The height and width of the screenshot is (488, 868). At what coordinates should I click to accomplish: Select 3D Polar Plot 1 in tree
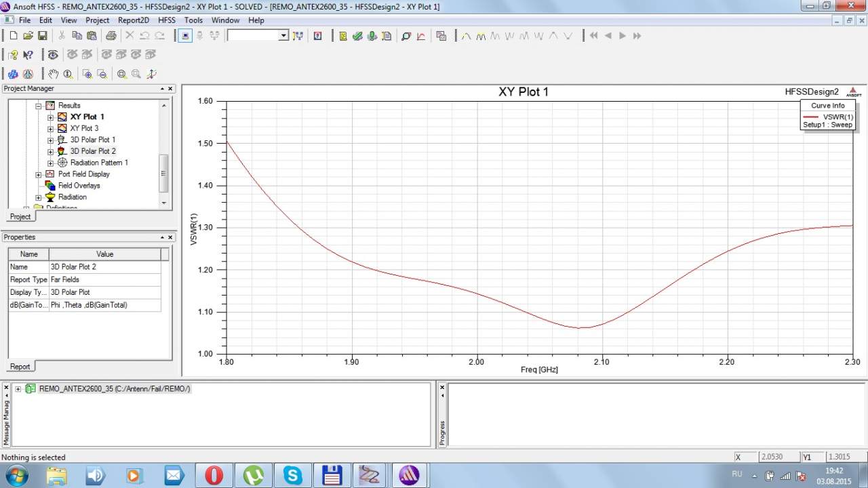[93, 140]
